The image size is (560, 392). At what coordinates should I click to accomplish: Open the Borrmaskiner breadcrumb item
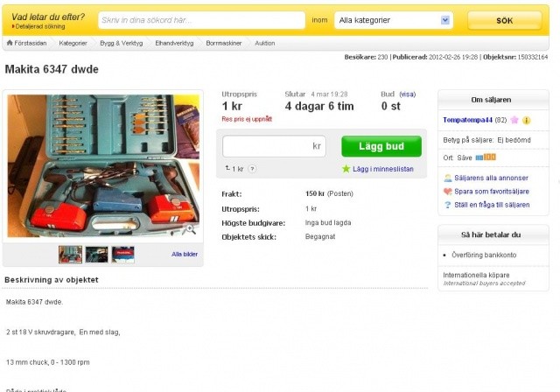click(x=224, y=43)
